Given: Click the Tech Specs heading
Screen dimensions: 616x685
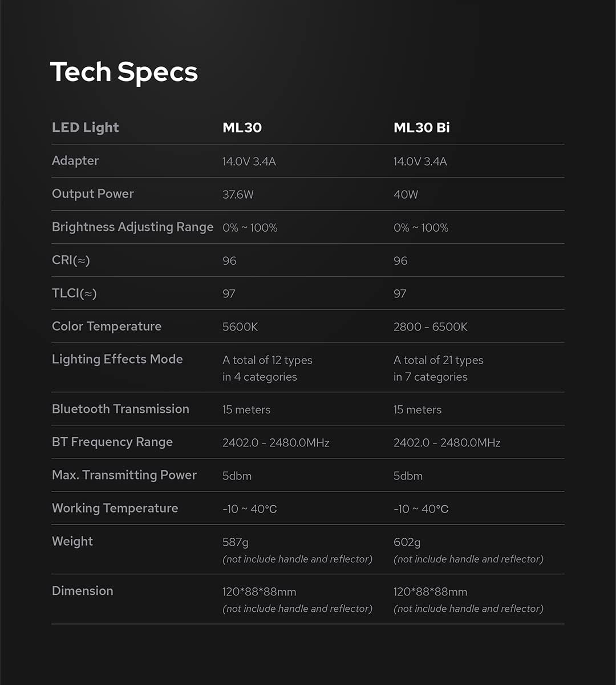Looking at the screenshot, I should [x=124, y=72].
